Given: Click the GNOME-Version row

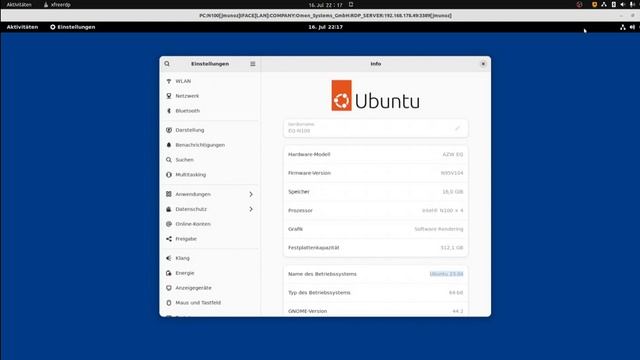Looking at the screenshot, I should [x=376, y=311].
